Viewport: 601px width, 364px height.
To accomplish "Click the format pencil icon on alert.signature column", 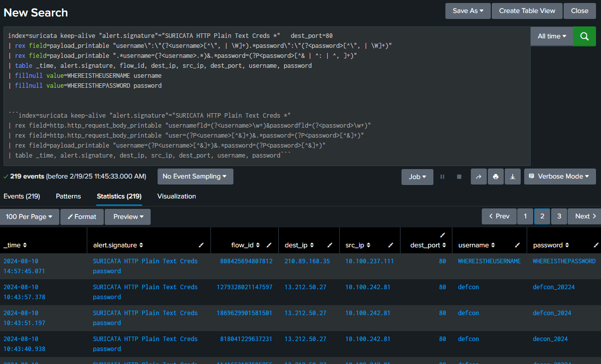I will coord(201,245).
